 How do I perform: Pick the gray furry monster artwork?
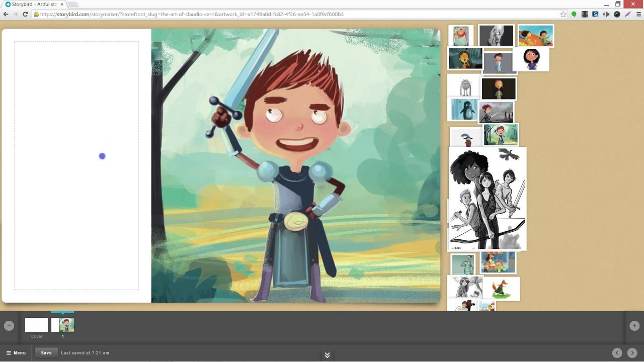coord(465,86)
